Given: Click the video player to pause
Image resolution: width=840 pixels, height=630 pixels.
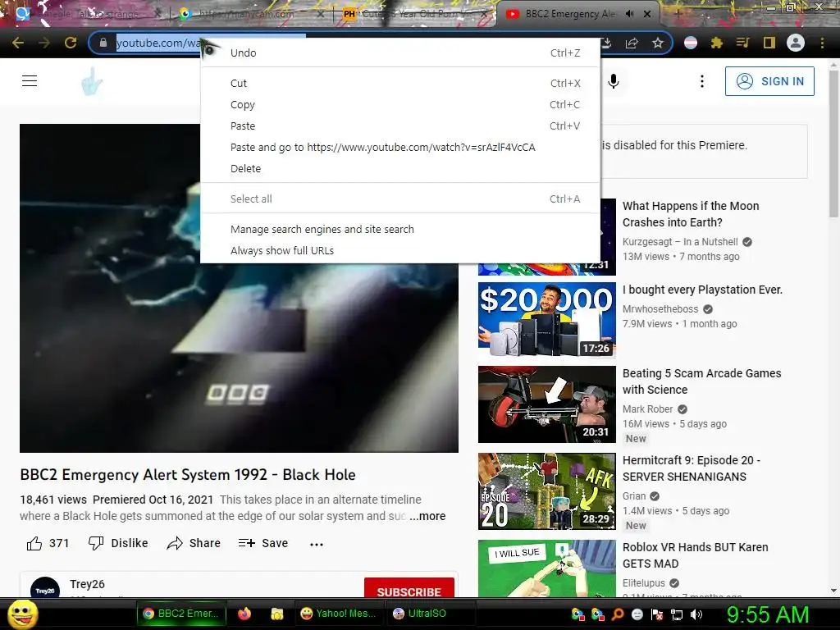Looking at the screenshot, I should click(239, 288).
